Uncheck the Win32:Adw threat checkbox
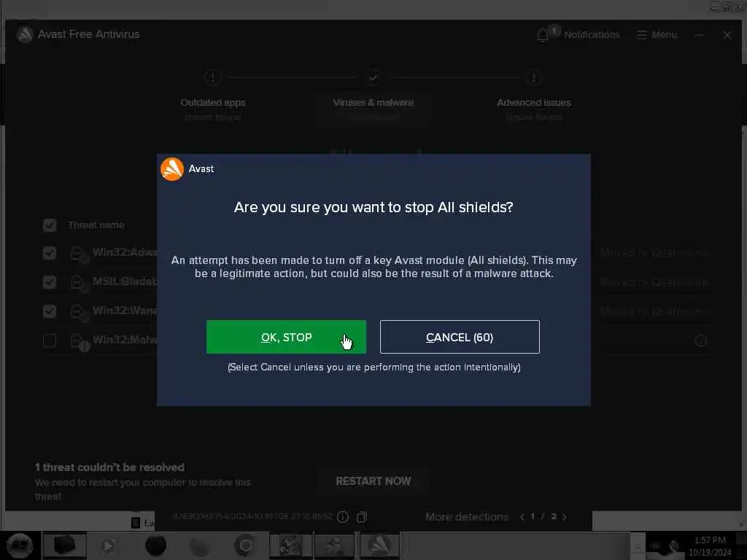The image size is (747, 560). click(50, 253)
